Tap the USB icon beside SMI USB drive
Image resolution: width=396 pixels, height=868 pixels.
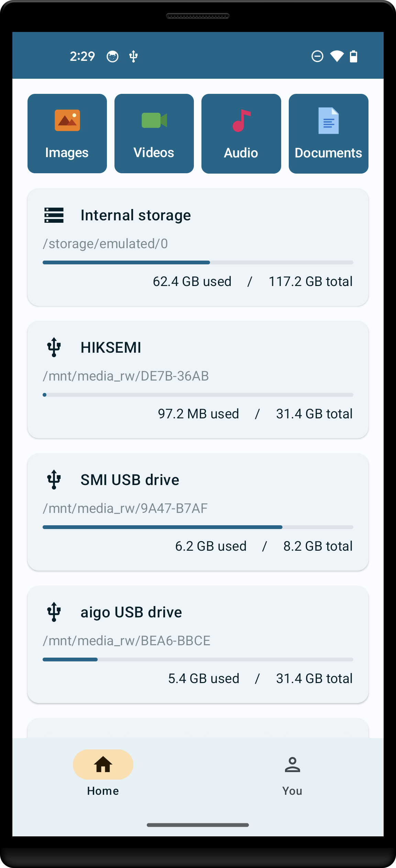coord(54,480)
